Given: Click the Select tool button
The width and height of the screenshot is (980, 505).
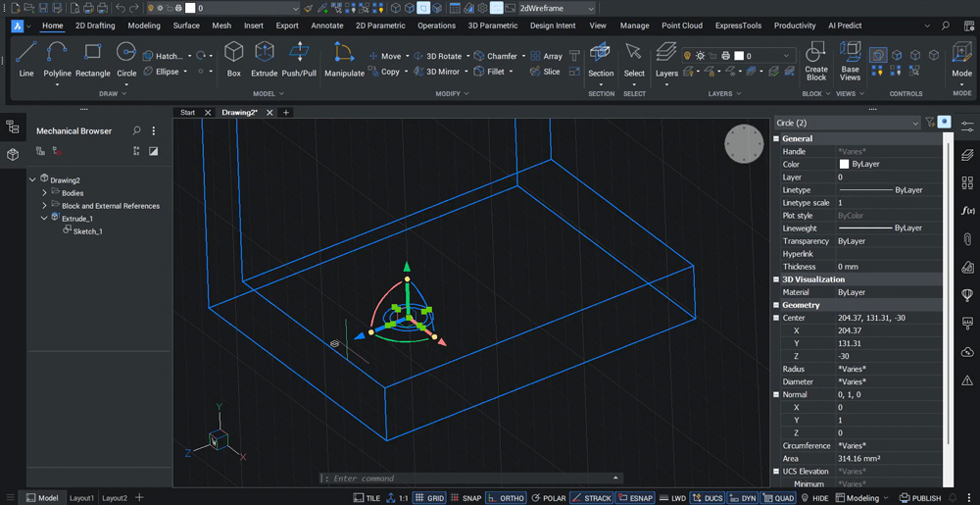Looking at the screenshot, I should tap(634, 60).
